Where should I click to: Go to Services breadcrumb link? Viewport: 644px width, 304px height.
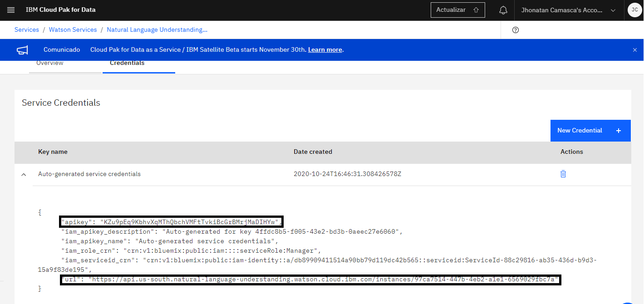[27, 29]
